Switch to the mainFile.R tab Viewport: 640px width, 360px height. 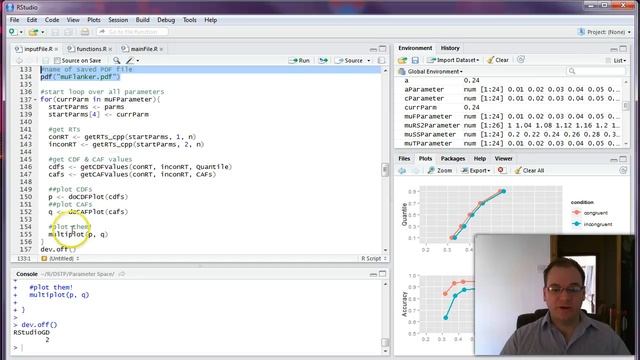click(x=142, y=49)
